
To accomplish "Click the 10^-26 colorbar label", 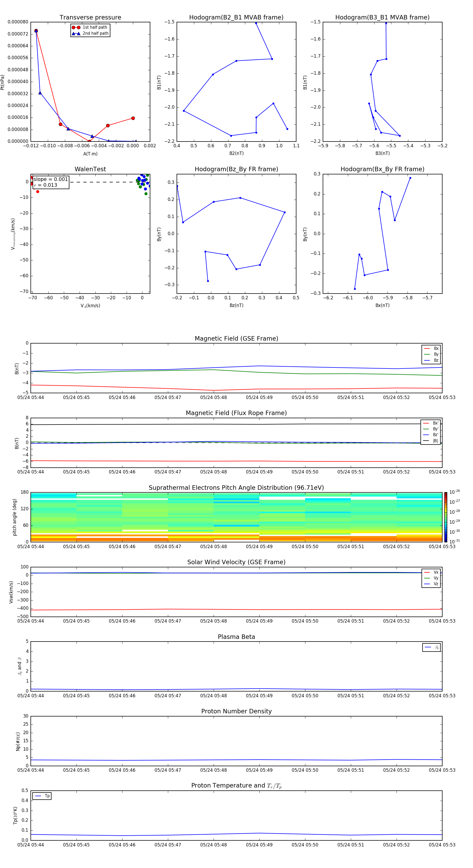I will pyautogui.click(x=455, y=492).
